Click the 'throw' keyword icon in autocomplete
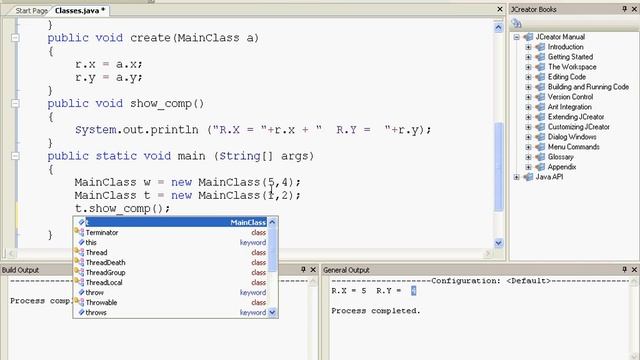The image size is (640, 360). click(x=81, y=292)
